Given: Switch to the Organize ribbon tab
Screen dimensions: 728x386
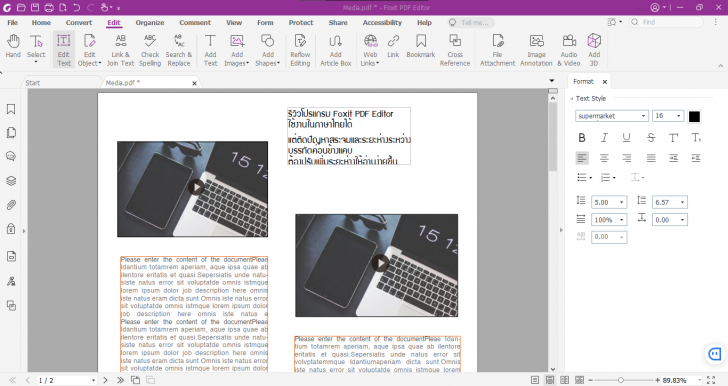Looking at the screenshot, I should (x=150, y=22).
